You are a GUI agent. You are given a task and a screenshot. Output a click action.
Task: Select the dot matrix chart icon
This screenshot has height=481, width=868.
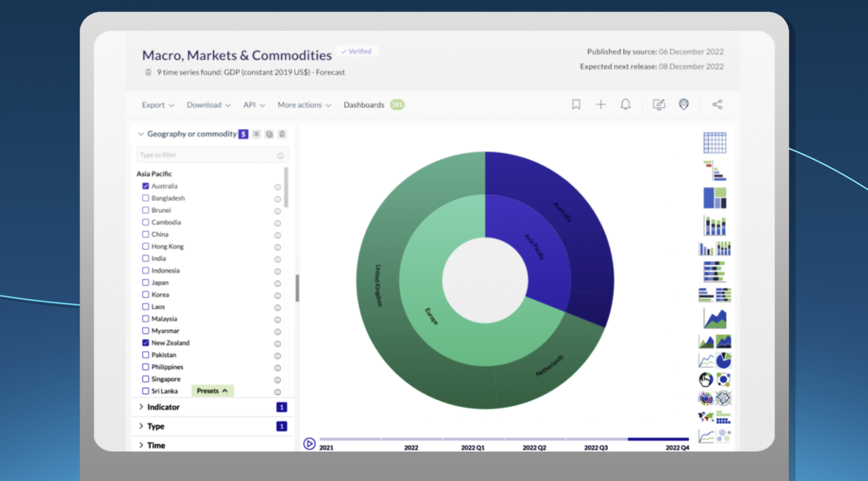723,417
